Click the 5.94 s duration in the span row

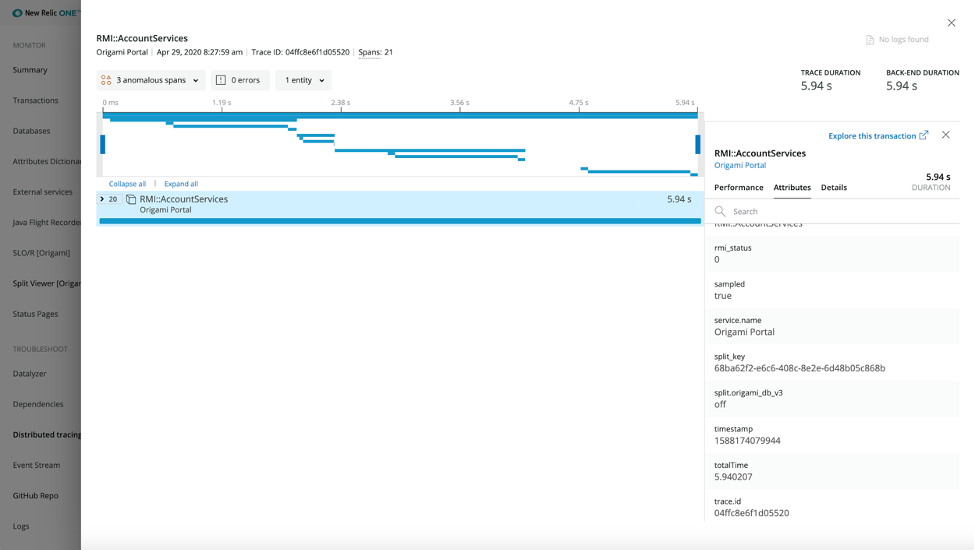click(x=679, y=199)
